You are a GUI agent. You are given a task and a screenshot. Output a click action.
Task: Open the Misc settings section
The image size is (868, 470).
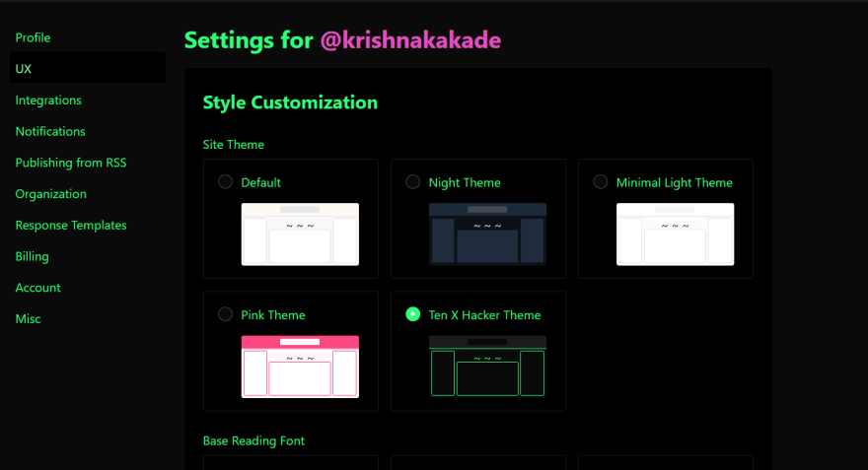(x=29, y=319)
